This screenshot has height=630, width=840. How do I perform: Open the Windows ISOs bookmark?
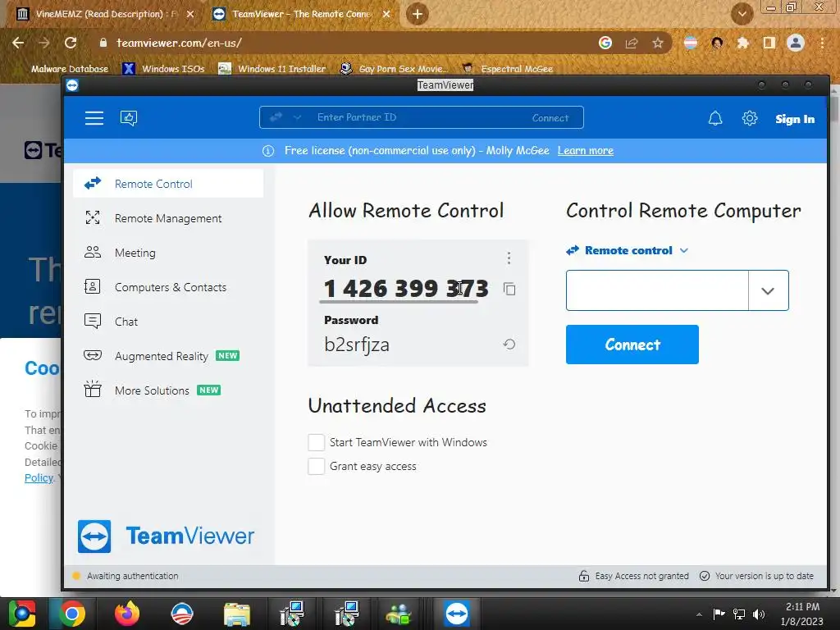coord(163,69)
